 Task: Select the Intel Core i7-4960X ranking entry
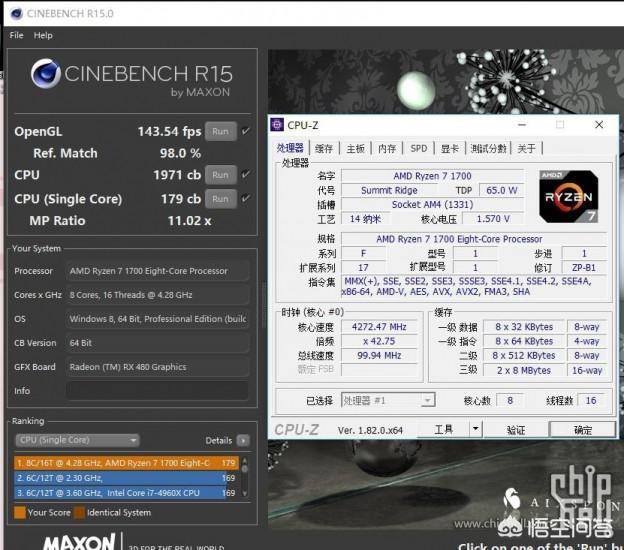pyautogui.click(x=125, y=493)
